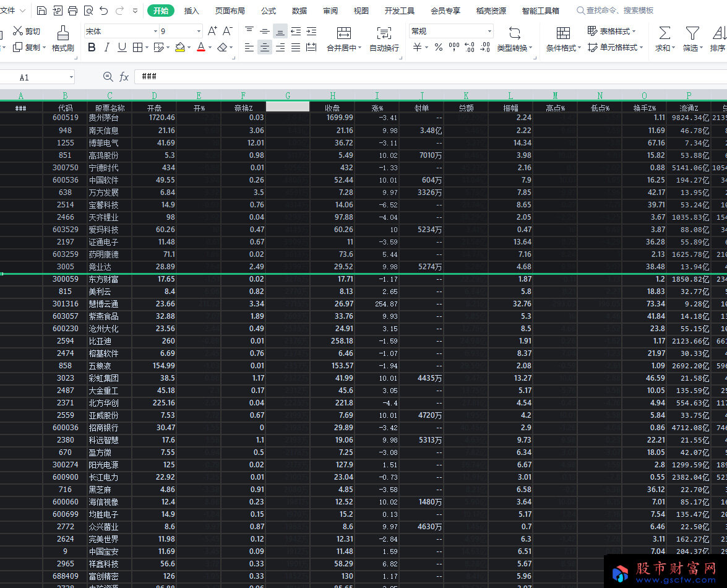Click the 复制 copy button
Screen dimensions: 727x588
coord(29,47)
